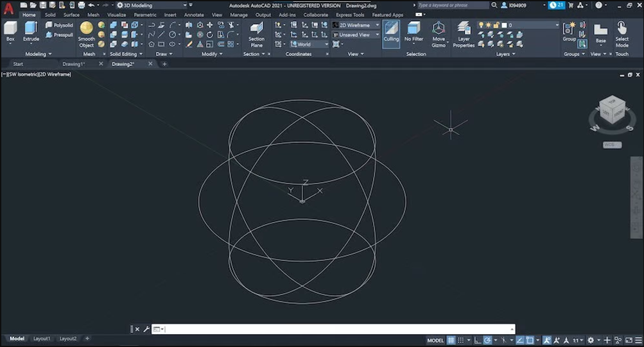Click the ViewCube in the viewport
Image resolution: width=644 pixels, height=347 pixels.
click(x=612, y=110)
